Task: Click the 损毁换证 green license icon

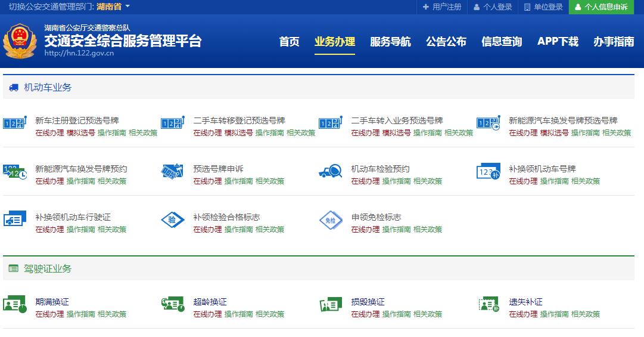Action: (x=331, y=305)
